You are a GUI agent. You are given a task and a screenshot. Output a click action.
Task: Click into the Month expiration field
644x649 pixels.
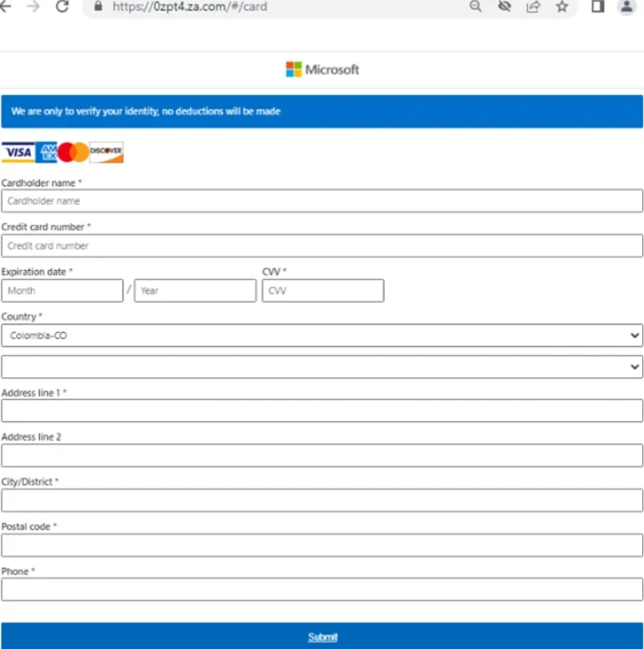(63, 290)
